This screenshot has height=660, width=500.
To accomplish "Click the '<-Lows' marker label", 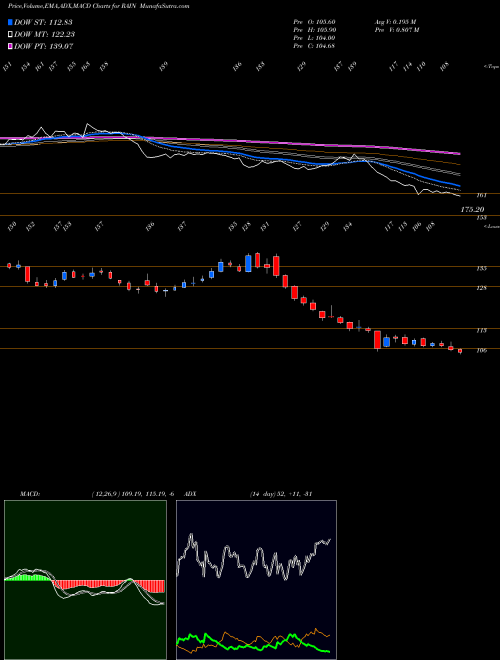I will (x=490, y=226).
